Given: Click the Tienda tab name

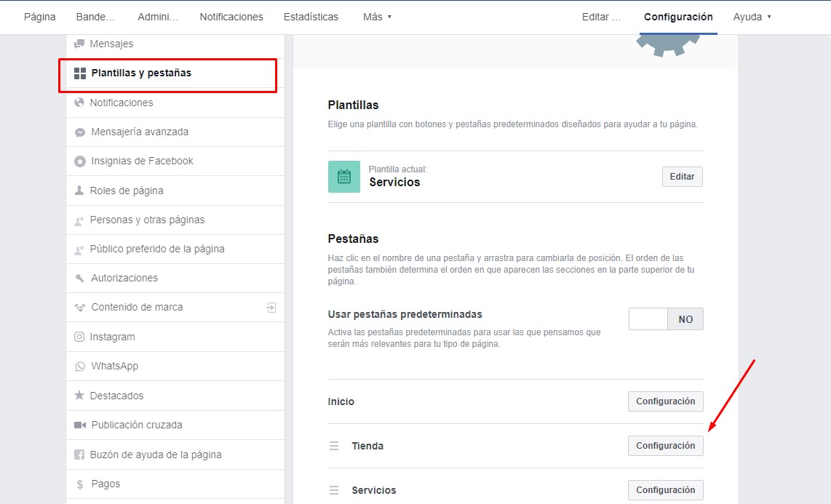Looking at the screenshot, I should pyautogui.click(x=367, y=447).
